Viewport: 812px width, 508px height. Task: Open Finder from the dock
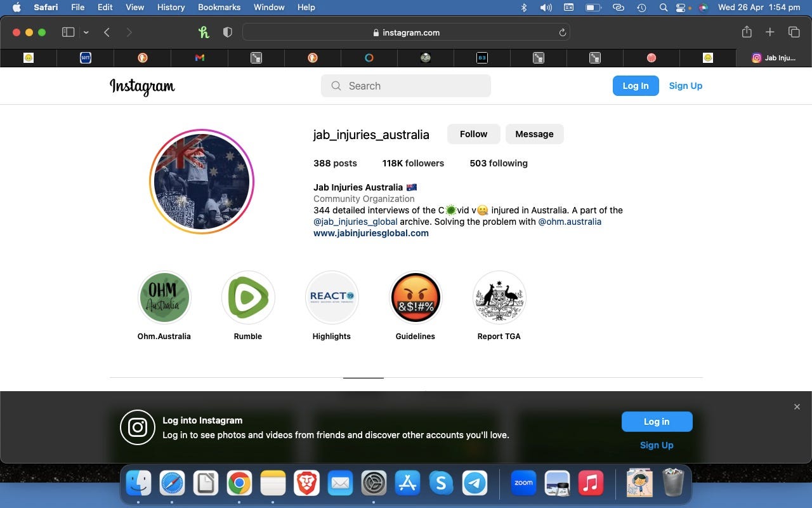(138, 484)
